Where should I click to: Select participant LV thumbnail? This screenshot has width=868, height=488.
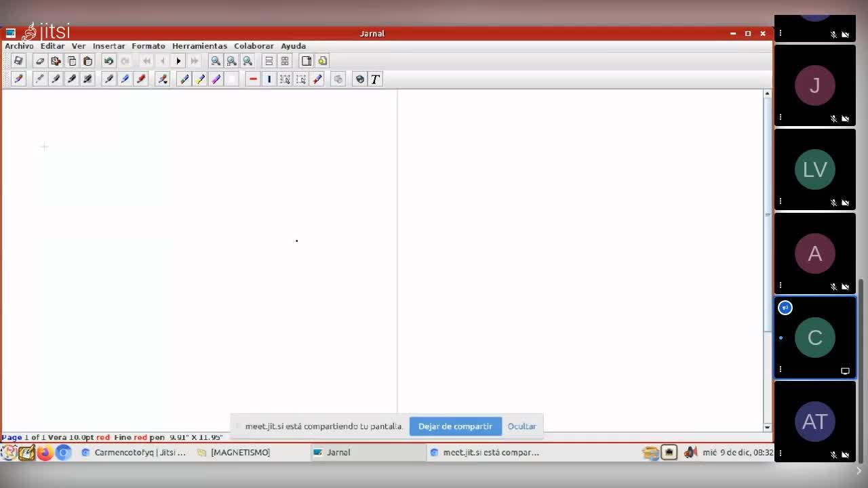click(815, 169)
